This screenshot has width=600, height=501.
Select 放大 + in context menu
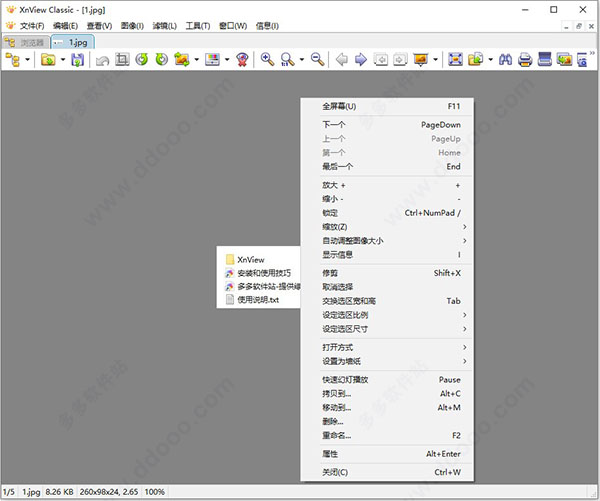click(387, 185)
